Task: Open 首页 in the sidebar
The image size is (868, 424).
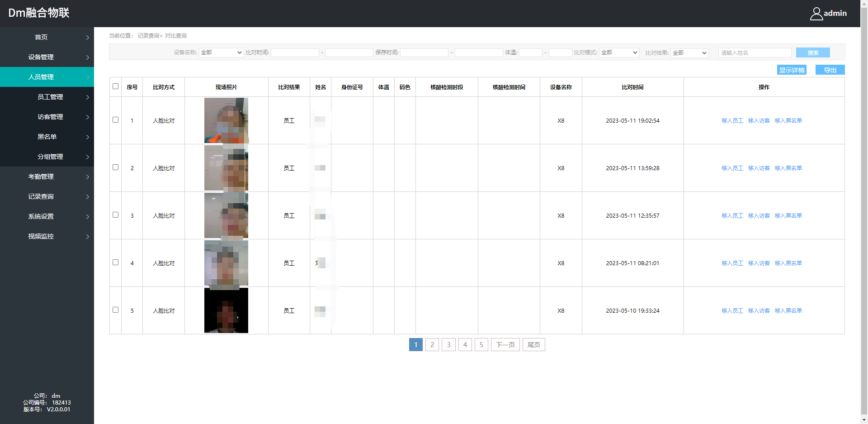Action: [x=41, y=37]
